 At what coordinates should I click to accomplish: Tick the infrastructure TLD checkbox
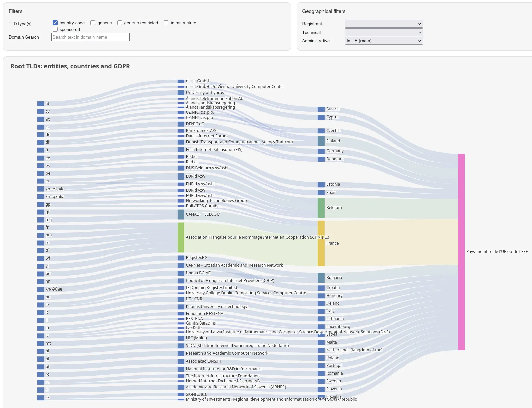[166, 23]
